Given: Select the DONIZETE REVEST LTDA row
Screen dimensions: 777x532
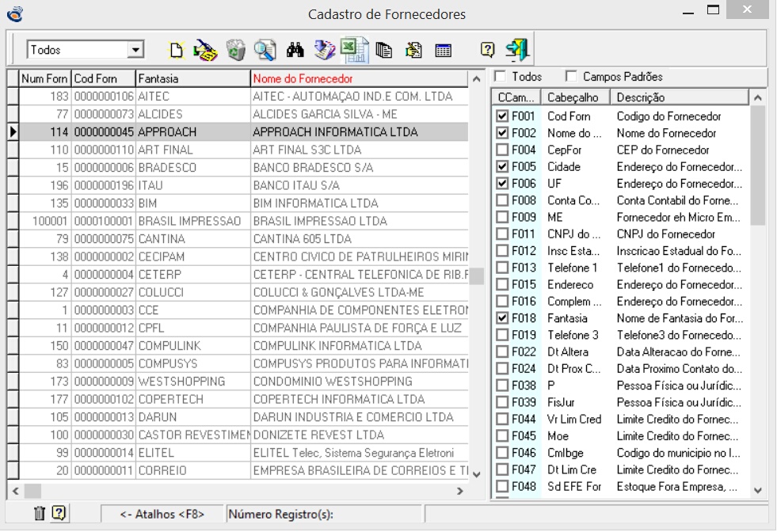Looking at the screenshot, I should tap(238, 435).
